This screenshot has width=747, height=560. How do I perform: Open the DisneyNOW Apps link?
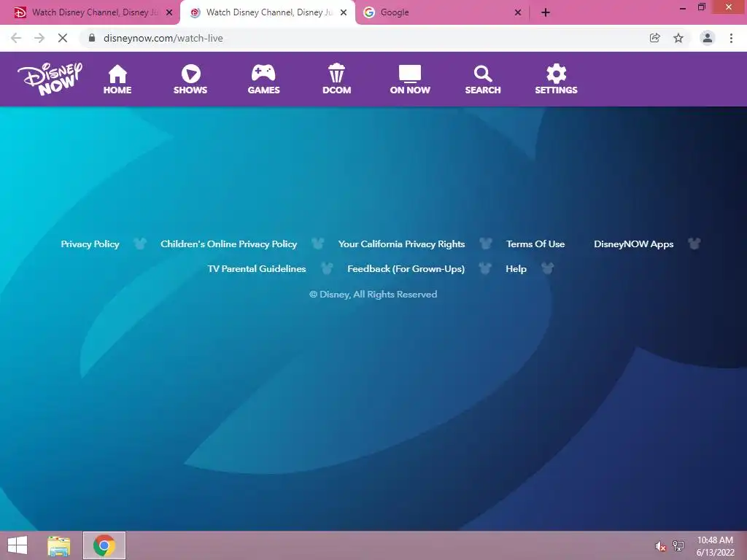pyautogui.click(x=634, y=244)
